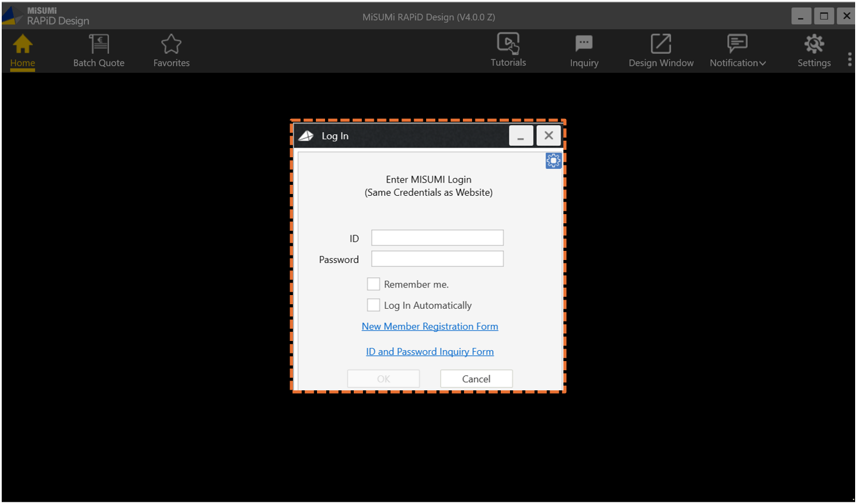
Task: Open the Design Window icon
Action: 660,44
